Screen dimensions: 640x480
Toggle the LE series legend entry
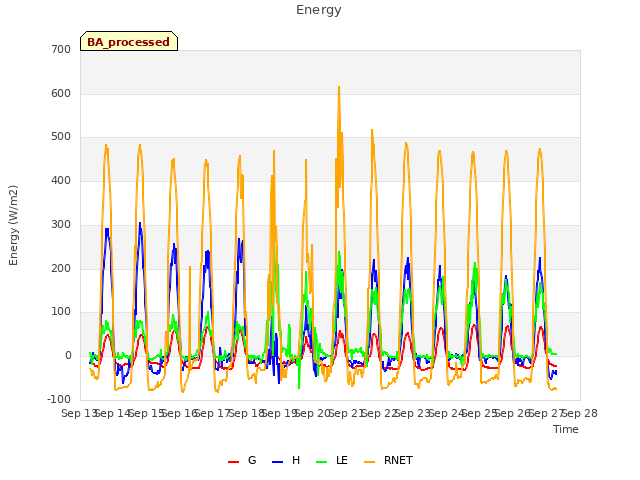(332, 461)
